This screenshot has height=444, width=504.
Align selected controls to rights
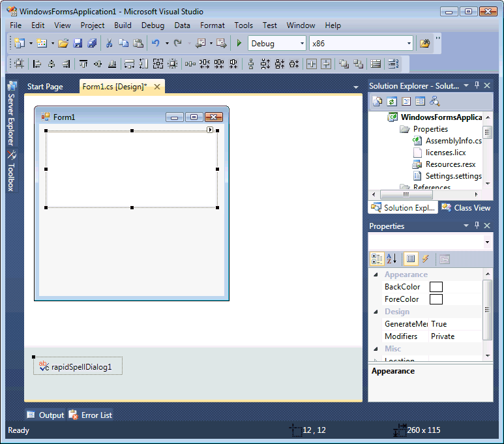pos(66,64)
